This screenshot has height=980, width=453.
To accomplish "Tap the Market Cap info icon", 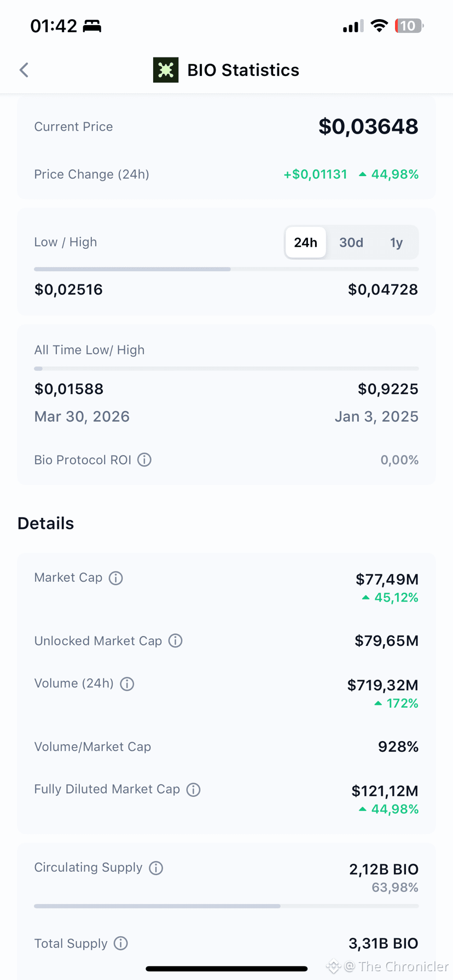I will coord(116,578).
